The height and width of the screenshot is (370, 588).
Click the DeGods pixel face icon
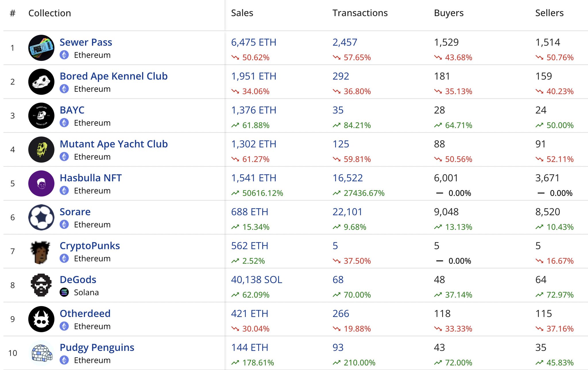[41, 285]
